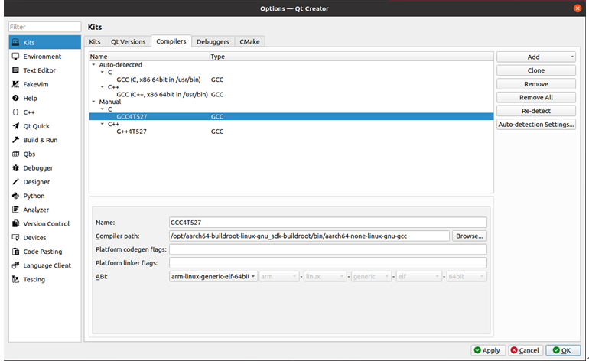This screenshot has width=589, height=364.
Task: Open the Analyzer settings icon
Action: click(x=15, y=210)
